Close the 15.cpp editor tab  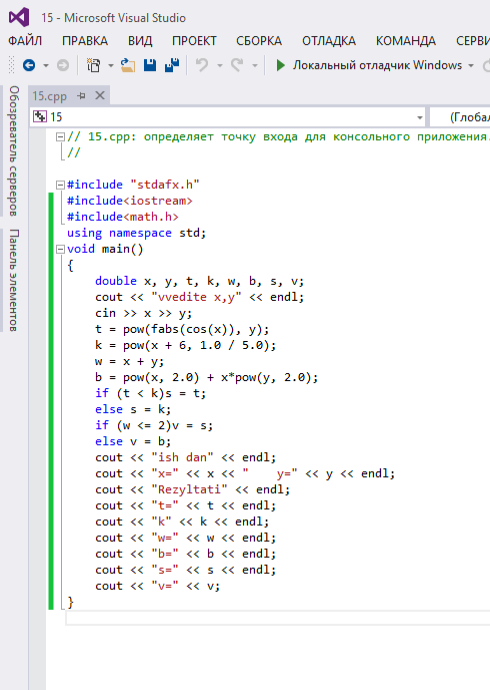pyautogui.click(x=100, y=95)
